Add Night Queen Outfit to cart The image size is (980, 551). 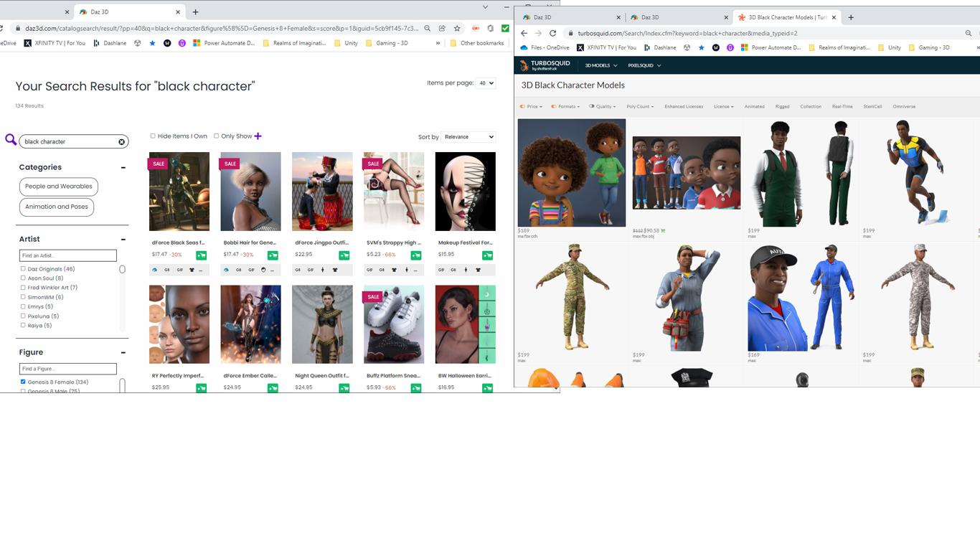(x=344, y=388)
